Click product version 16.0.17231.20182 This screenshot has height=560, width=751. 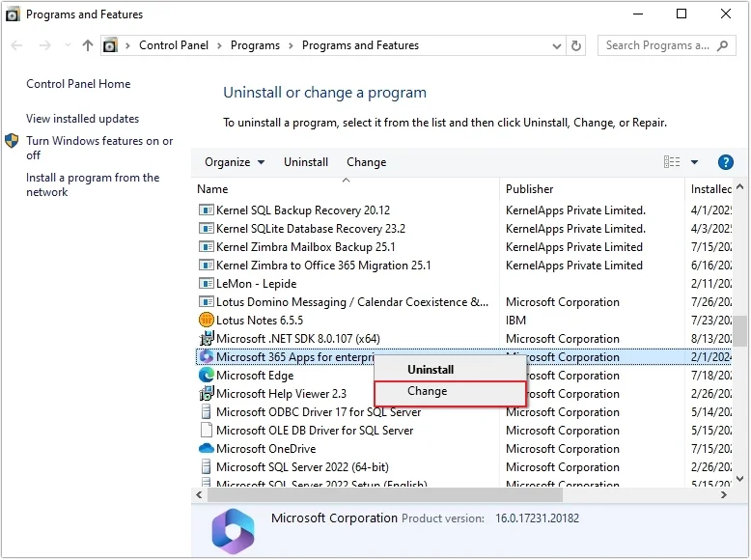point(537,518)
